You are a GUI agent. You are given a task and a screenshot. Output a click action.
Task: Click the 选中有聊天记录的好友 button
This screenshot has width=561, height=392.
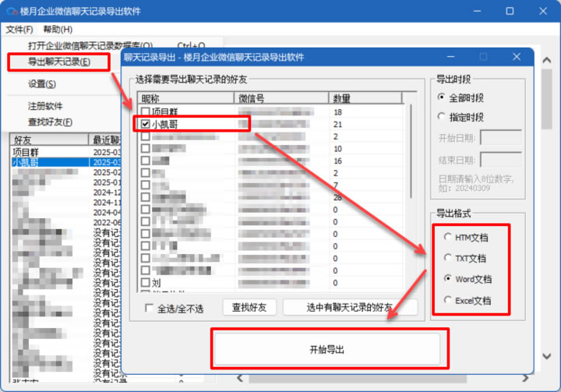pyautogui.click(x=351, y=308)
